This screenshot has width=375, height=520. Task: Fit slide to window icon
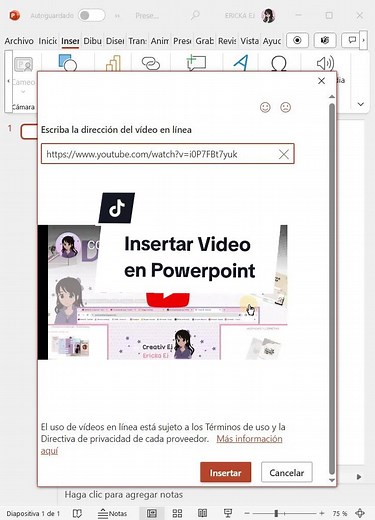(x=360, y=513)
